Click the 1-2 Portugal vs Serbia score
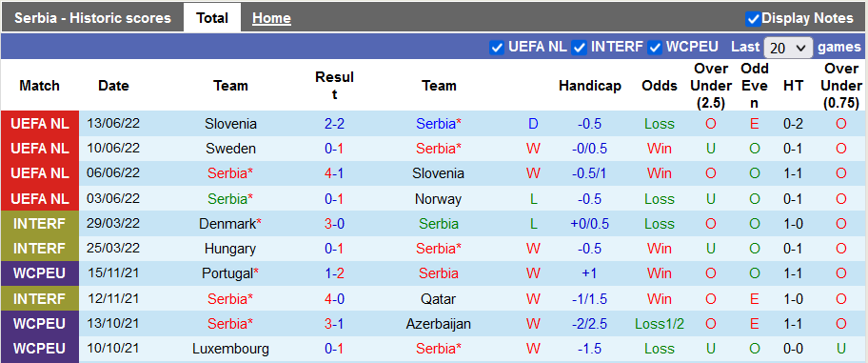The image size is (868, 363). pyautogui.click(x=334, y=273)
